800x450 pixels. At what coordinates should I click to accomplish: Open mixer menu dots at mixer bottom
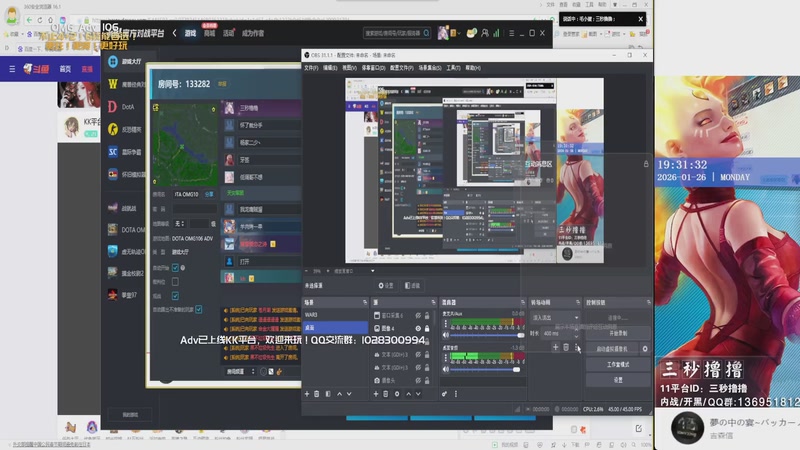456,394
